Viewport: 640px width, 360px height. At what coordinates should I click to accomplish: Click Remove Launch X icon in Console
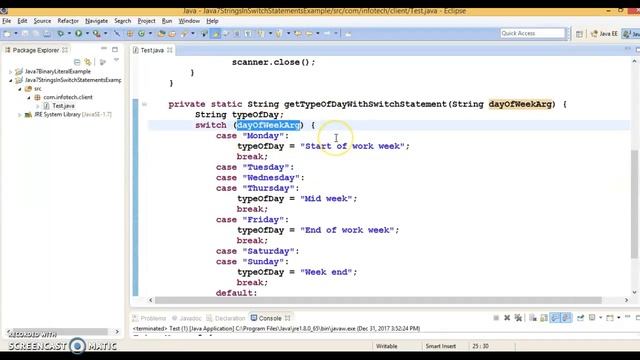(507, 318)
